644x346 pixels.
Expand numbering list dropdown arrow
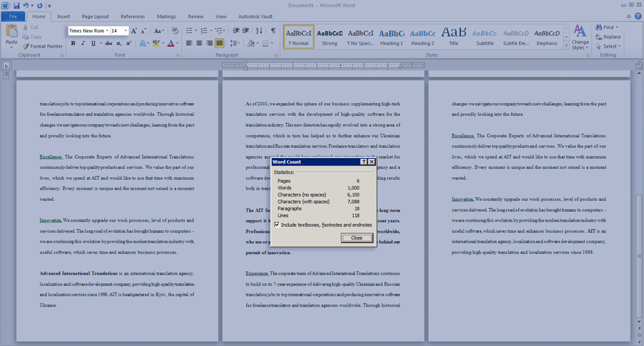pos(211,31)
